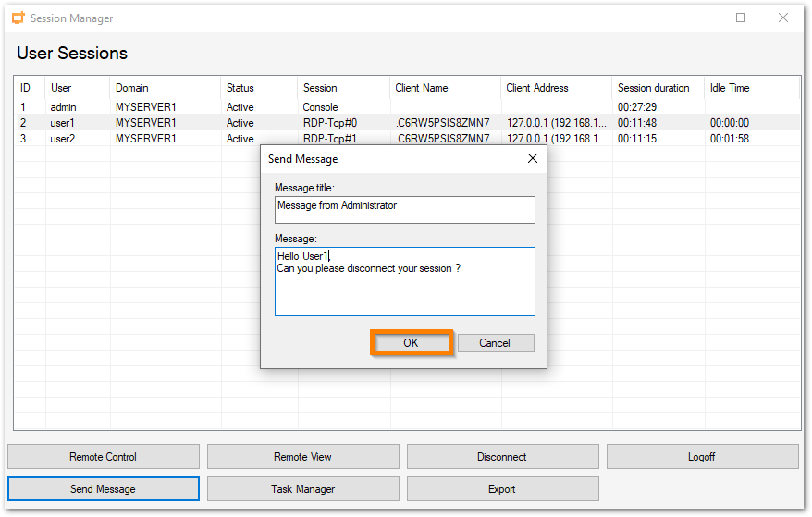Click the Session Manager app icon in title bar
812x517 pixels.
tap(18, 18)
